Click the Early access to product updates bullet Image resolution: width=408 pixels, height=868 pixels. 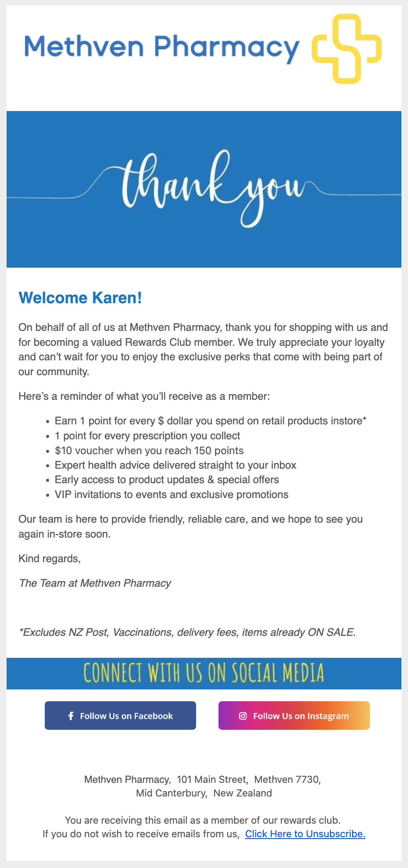(x=167, y=480)
